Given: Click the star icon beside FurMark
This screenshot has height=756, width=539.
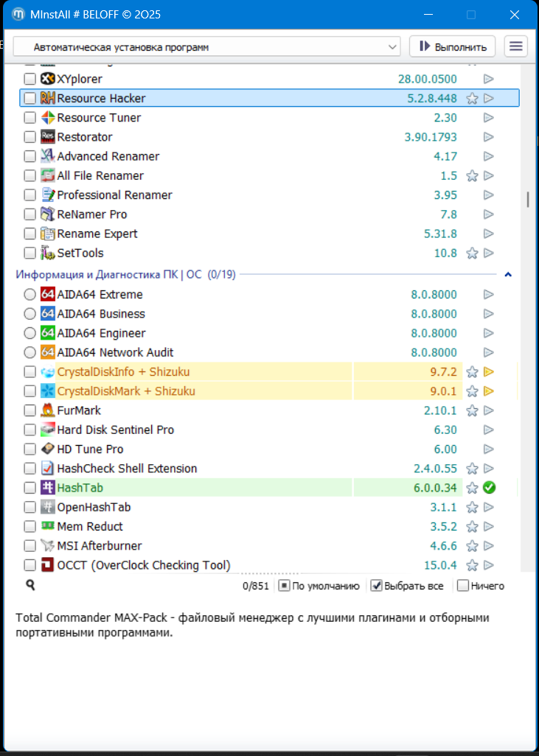Looking at the screenshot, I should click(473, 410).
